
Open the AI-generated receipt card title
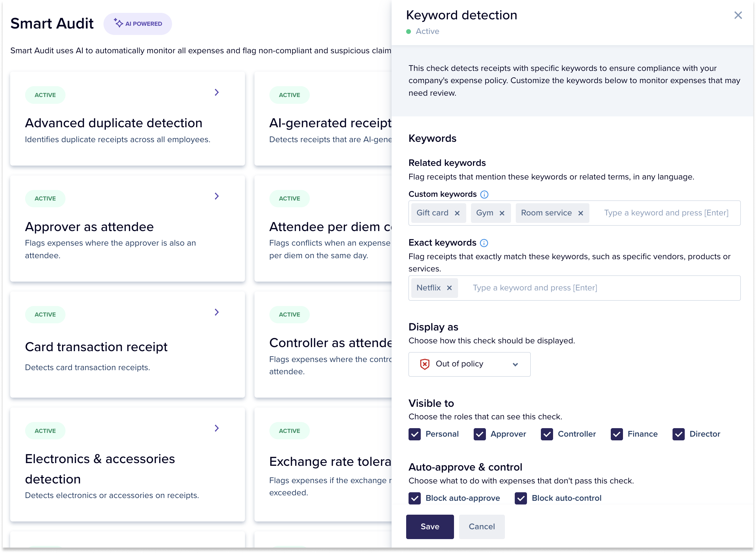330,123
